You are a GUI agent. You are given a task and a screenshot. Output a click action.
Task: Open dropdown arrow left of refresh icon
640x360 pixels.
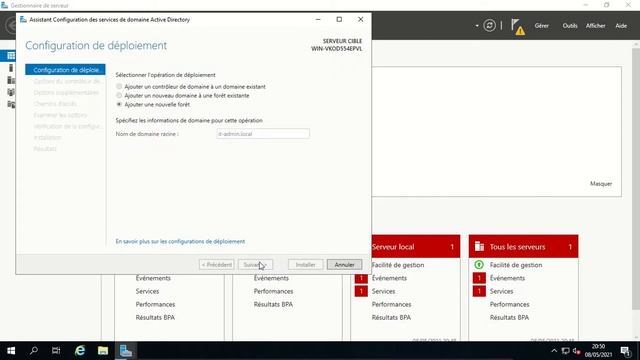(477, 26)
